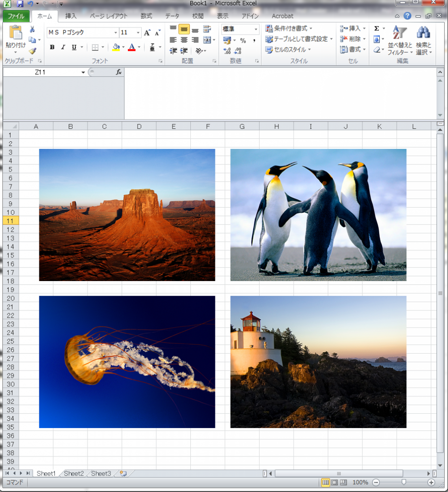Switch to the Insert (挿入) ribbon tab

tap(71, 16)
